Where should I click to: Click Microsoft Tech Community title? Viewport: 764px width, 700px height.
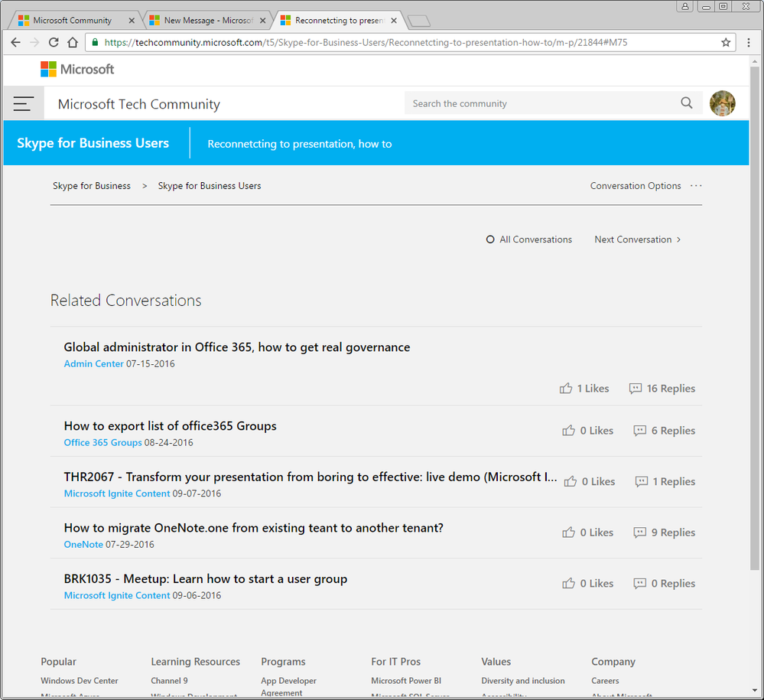[x=139, y=104]
